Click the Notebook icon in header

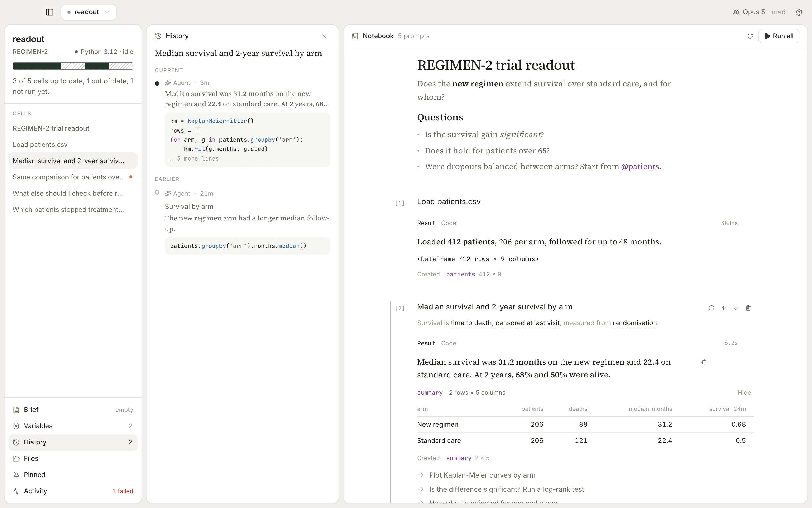click(355, 36)
